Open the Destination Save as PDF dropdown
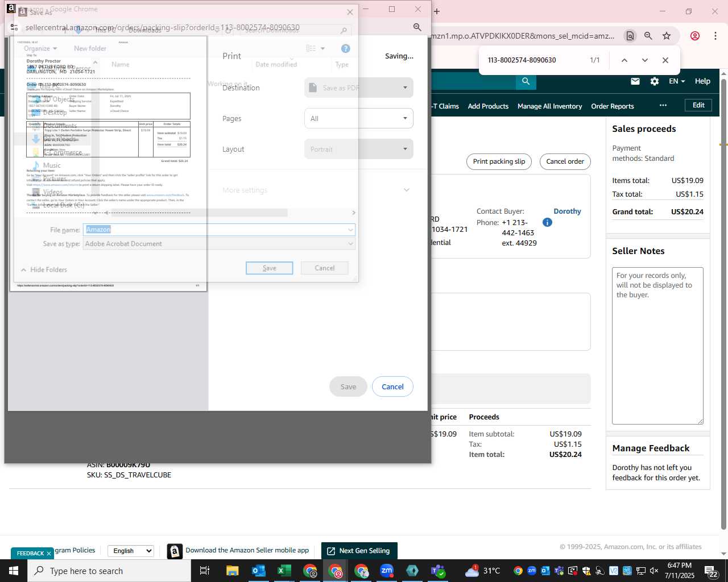Image resolution: width=728 pixels, height=582 pixels. click(x=359, y=88)
